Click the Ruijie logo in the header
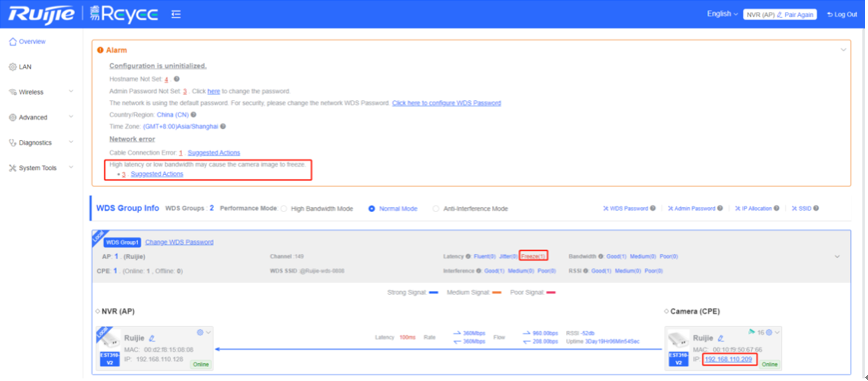Screen dimensions: 868x381 [x=41, y=14]
